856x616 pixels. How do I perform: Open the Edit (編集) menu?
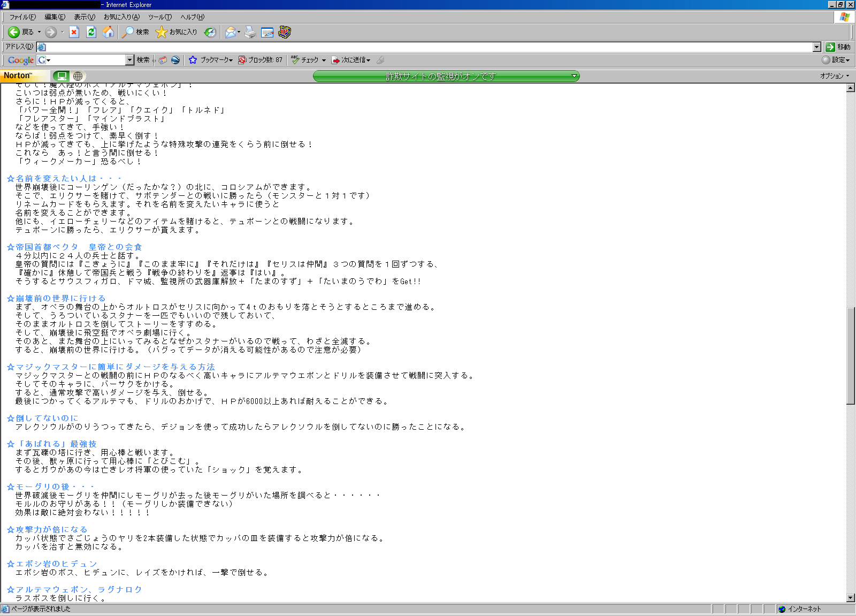(55, 17)
